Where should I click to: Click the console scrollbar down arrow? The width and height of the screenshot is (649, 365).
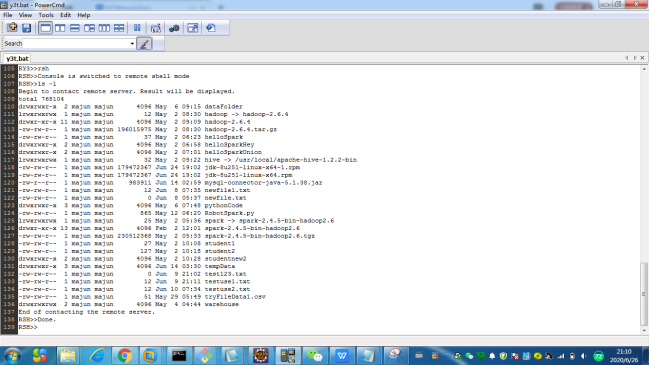click(644, 331)
